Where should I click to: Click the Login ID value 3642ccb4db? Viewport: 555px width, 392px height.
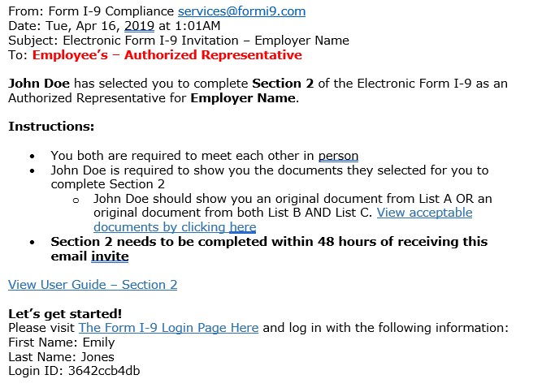[102, 372]
